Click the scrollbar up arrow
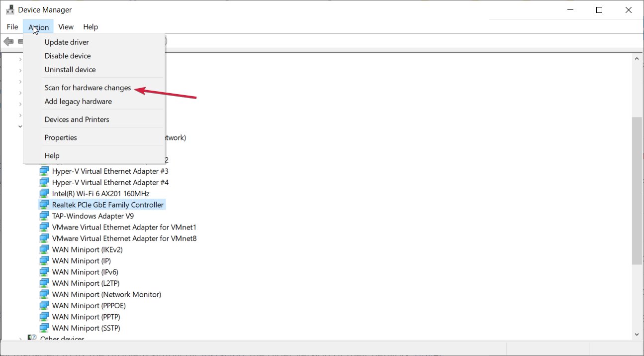Screen dimensions: 644x356 point(637,58)
